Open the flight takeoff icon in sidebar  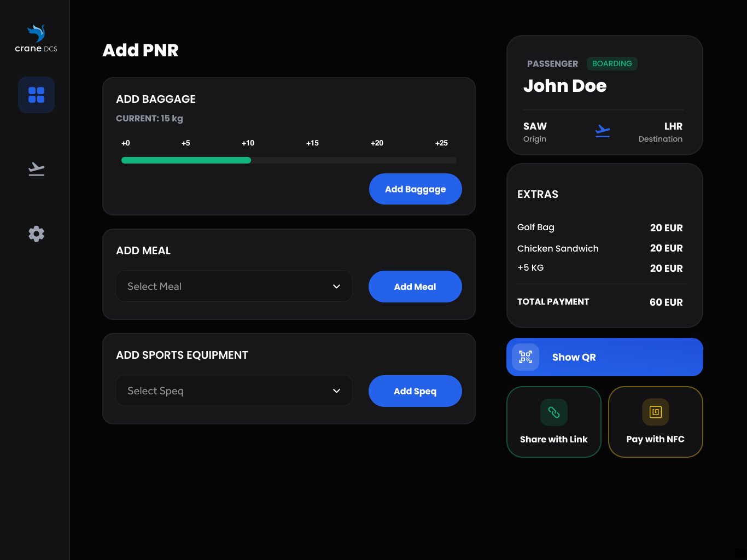coord(36,169)
